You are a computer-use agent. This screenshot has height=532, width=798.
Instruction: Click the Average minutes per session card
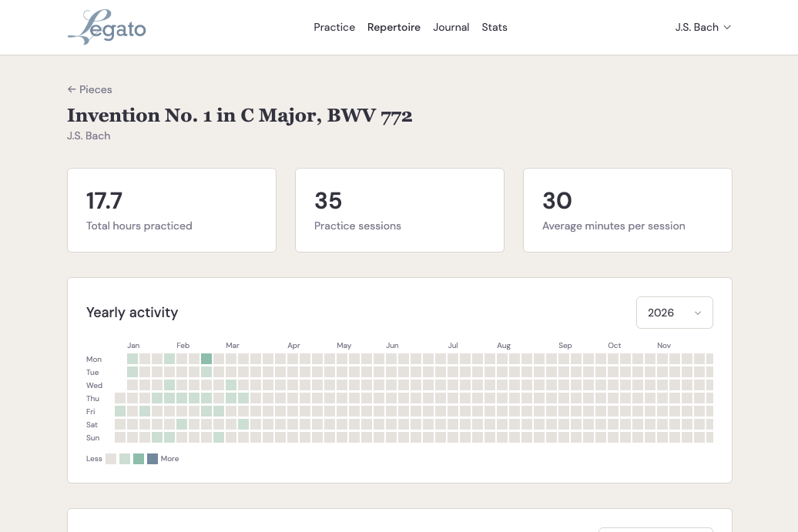pyautogui.click(x=627, y=209)
